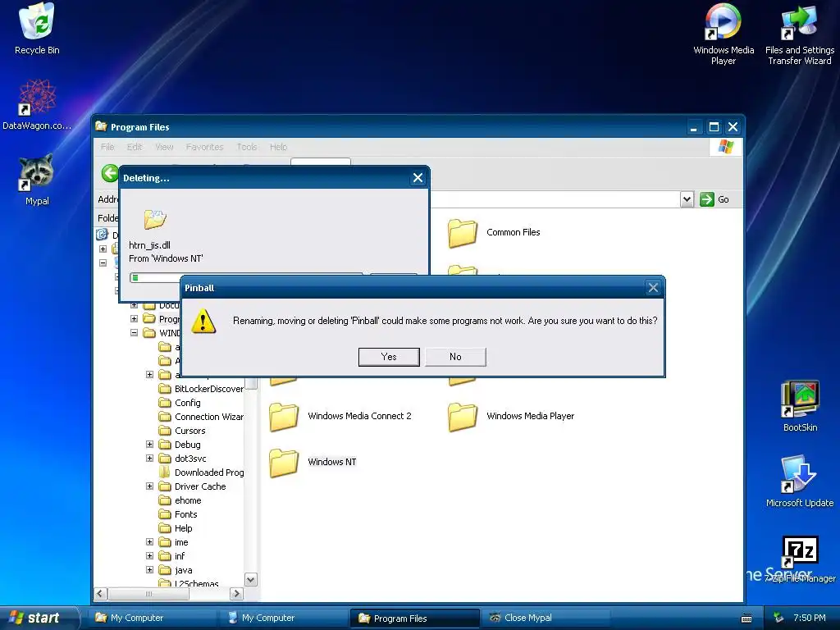Close the Deleting dialog
Screen dimensions: 840x630
click(418, 178)
